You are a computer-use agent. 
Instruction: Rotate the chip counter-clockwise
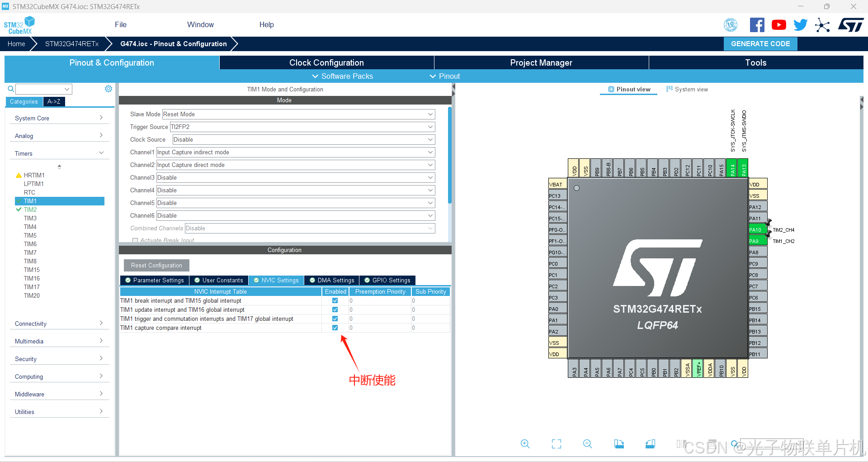(650, 444)
